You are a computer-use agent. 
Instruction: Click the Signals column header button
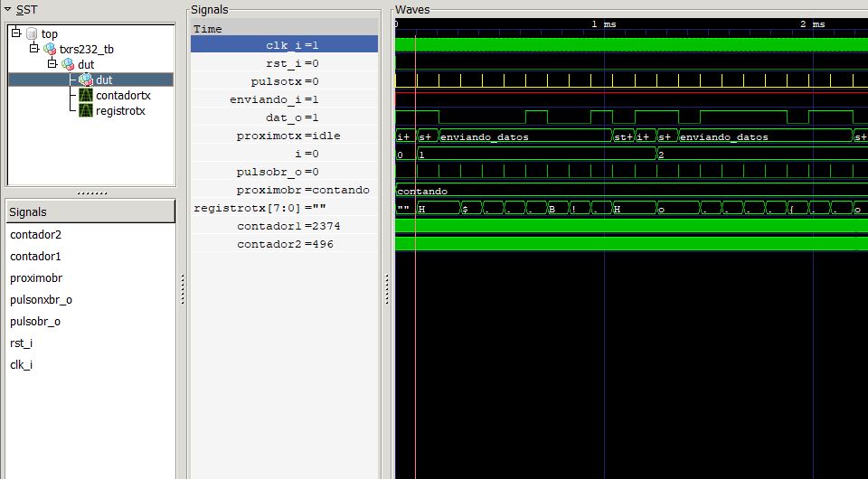tap(90, 211)
